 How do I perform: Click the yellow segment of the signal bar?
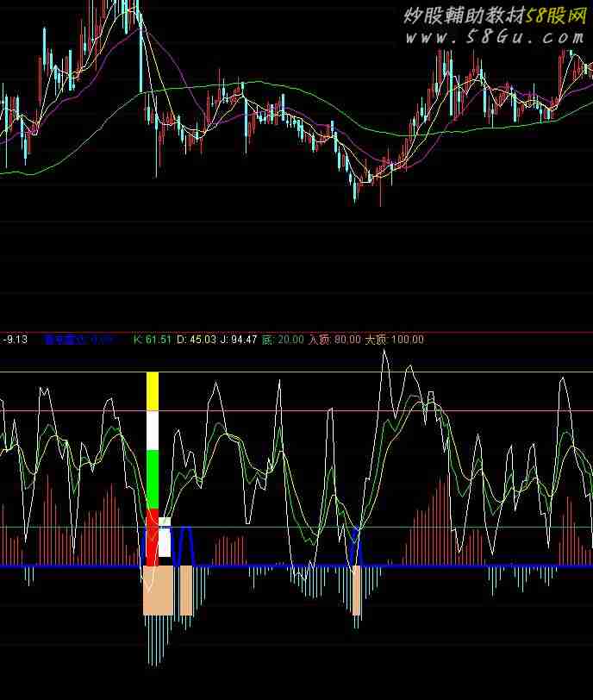point(153,392)
